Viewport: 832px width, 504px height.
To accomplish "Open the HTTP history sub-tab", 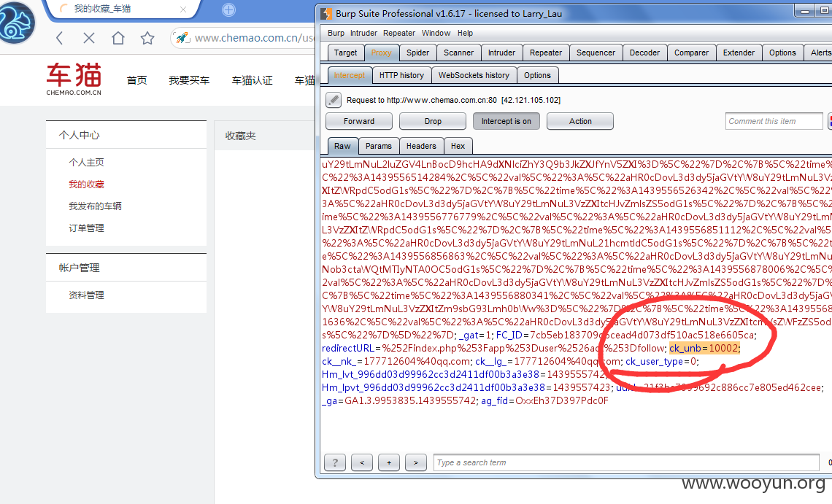I will (x=401, y=75).
